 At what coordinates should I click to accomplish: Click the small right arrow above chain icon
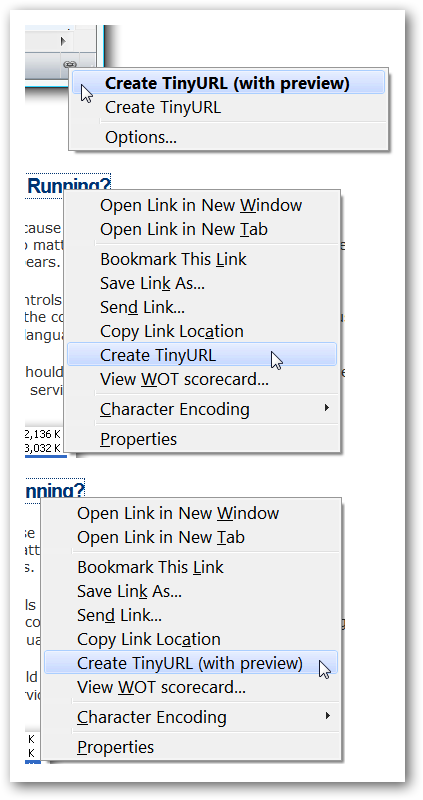pos(63,41)
